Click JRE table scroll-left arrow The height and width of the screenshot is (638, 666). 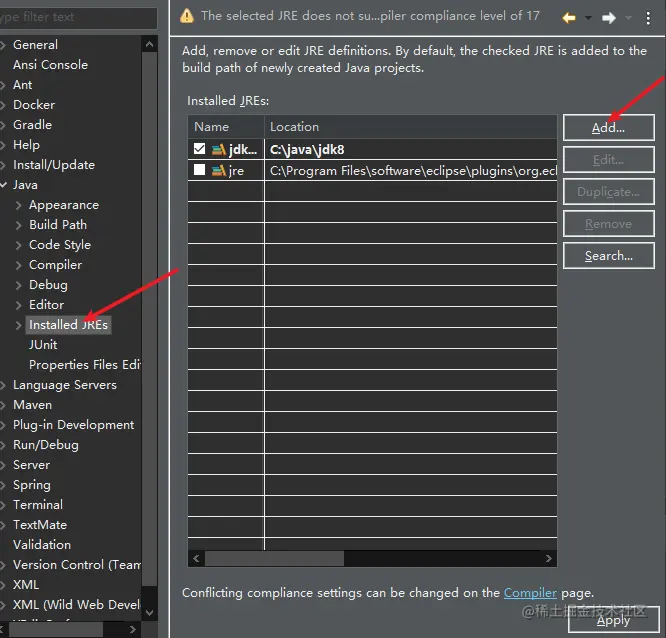pos(196,558)
